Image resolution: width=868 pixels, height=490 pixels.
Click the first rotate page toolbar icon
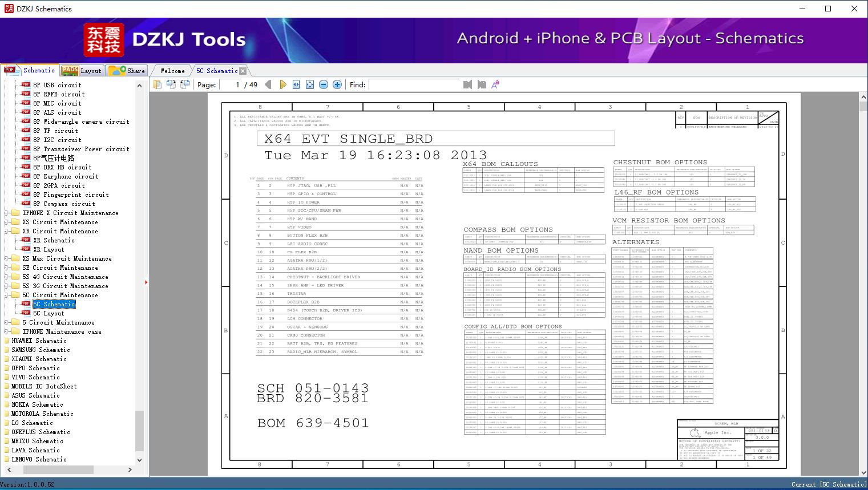click(172, 84)
